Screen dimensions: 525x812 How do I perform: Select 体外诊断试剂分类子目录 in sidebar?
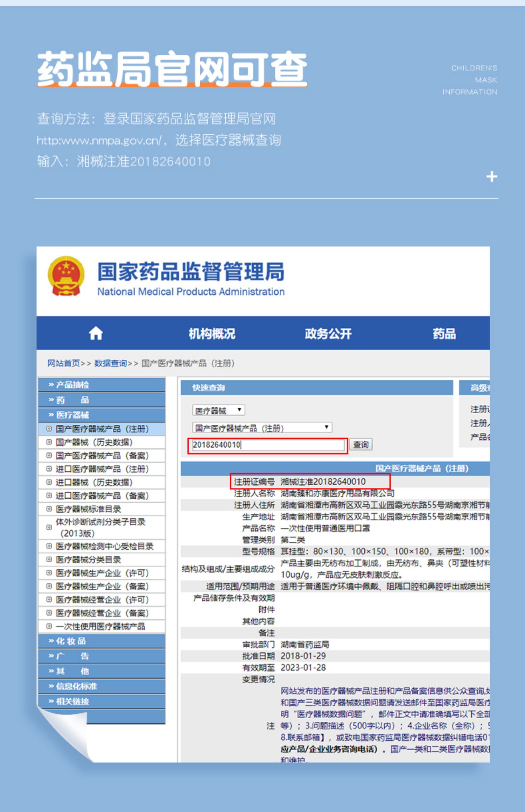[x=101, y=527]
